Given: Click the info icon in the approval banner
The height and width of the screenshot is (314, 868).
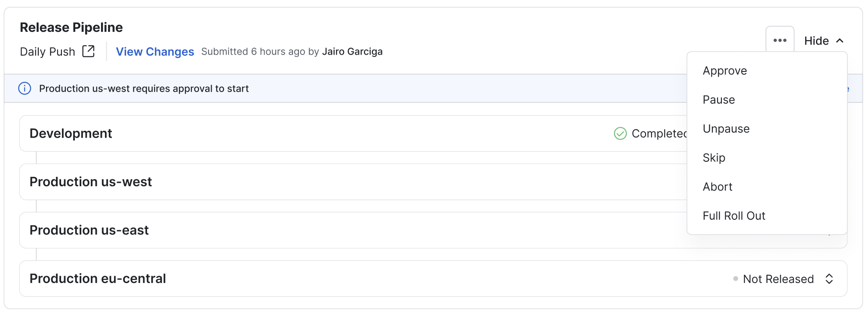Looking at the screenshot, I should coord(25,88).
